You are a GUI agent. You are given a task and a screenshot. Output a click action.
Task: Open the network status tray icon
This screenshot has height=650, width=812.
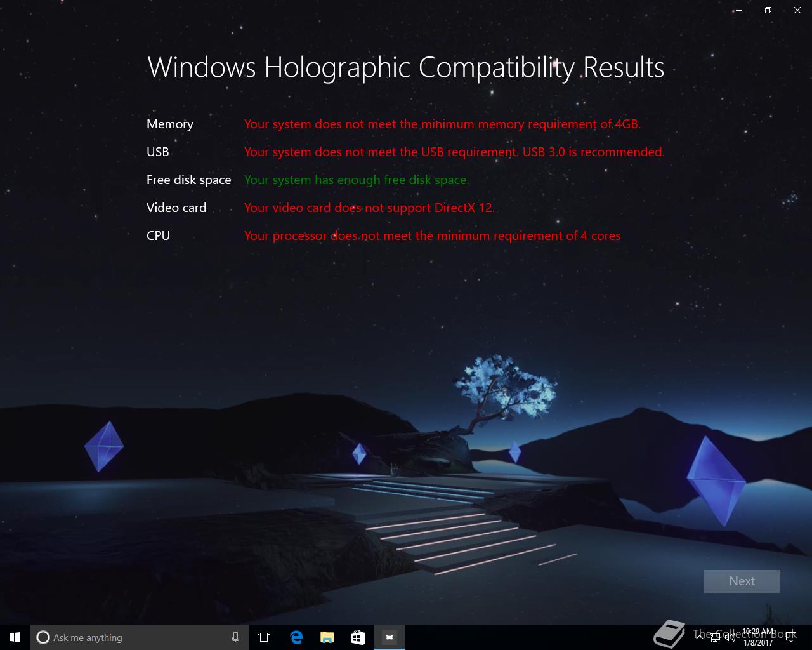coord(715,637)
